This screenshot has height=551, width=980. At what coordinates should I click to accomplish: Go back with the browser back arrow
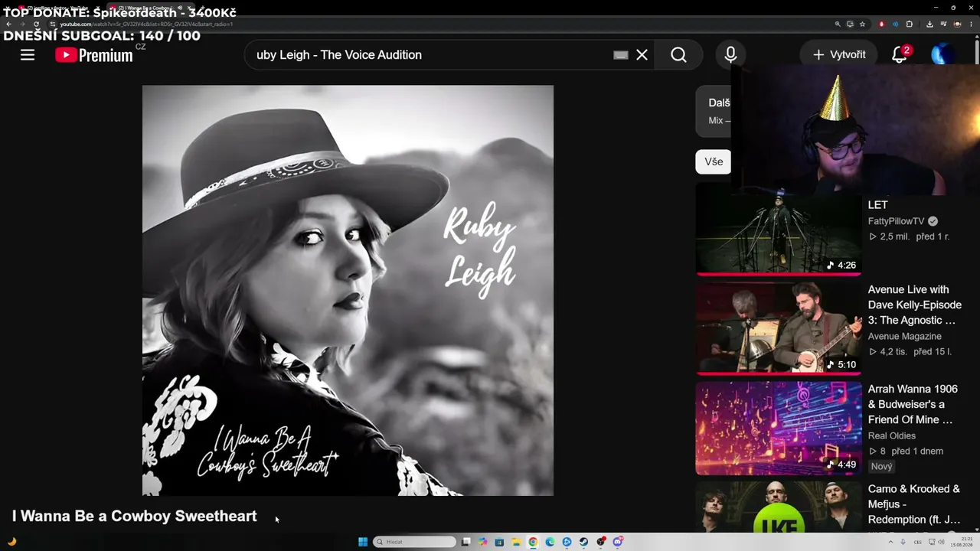pos(8,24)
